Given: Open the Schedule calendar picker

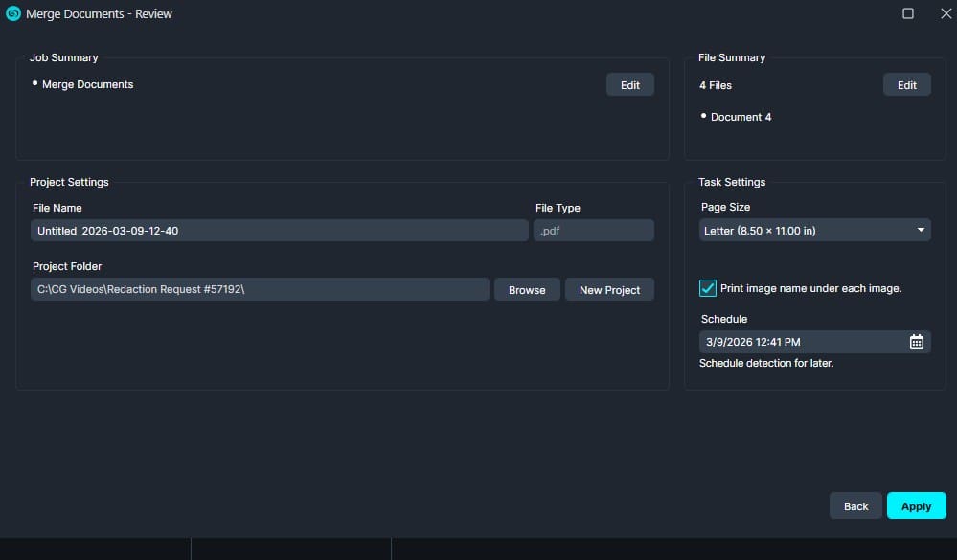Looking at the screenshot, I should (917, 342).
